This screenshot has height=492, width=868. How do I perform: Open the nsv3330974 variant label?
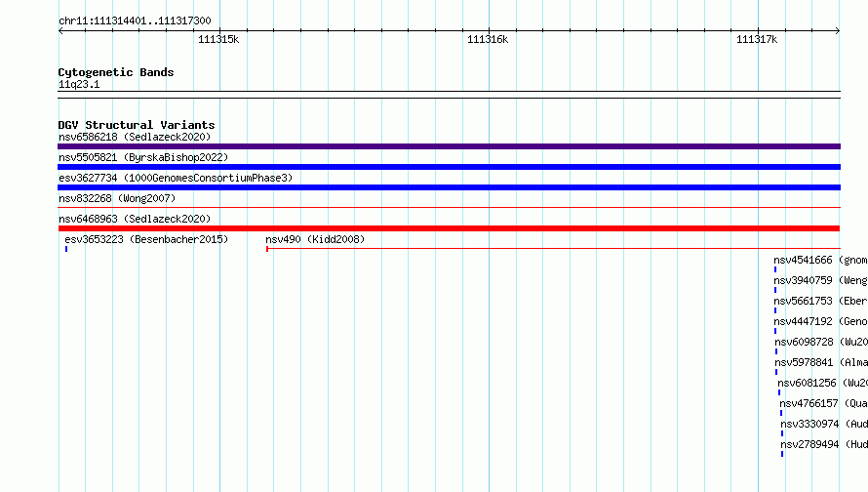(x=824, y=424)
